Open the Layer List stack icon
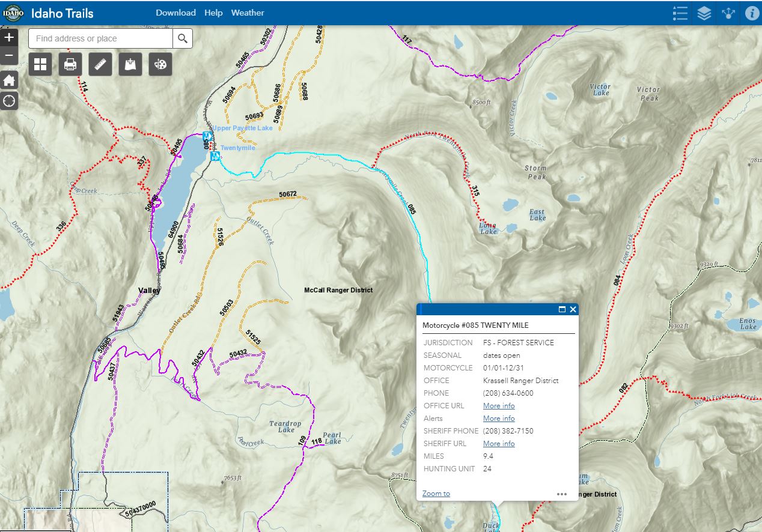Image resolution: width=762 pixels, height=532 pixels. 704,13
